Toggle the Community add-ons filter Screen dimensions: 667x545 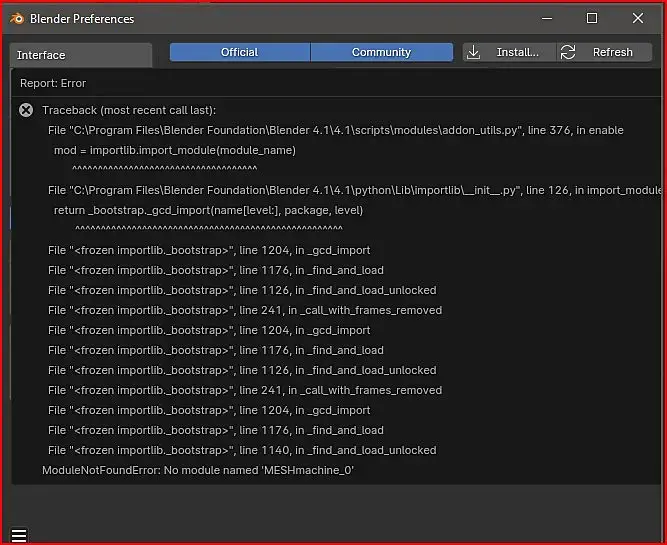381,52
